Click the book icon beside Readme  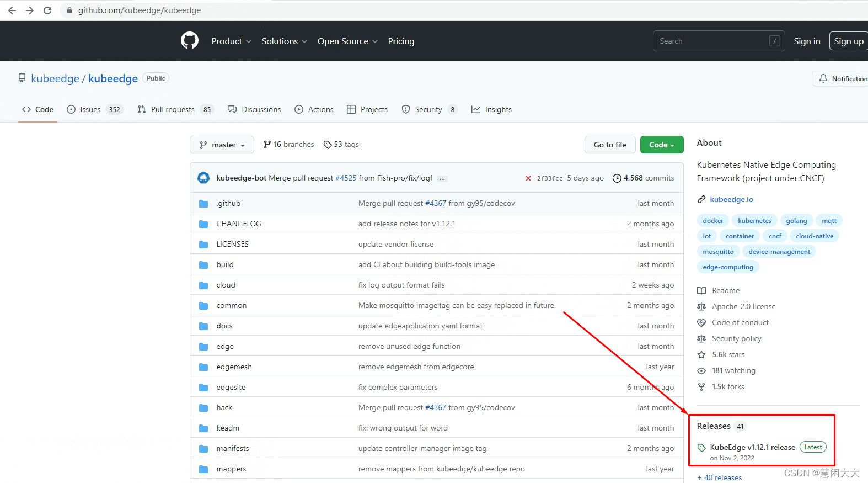pyautogui.click(x=701, y=290)
